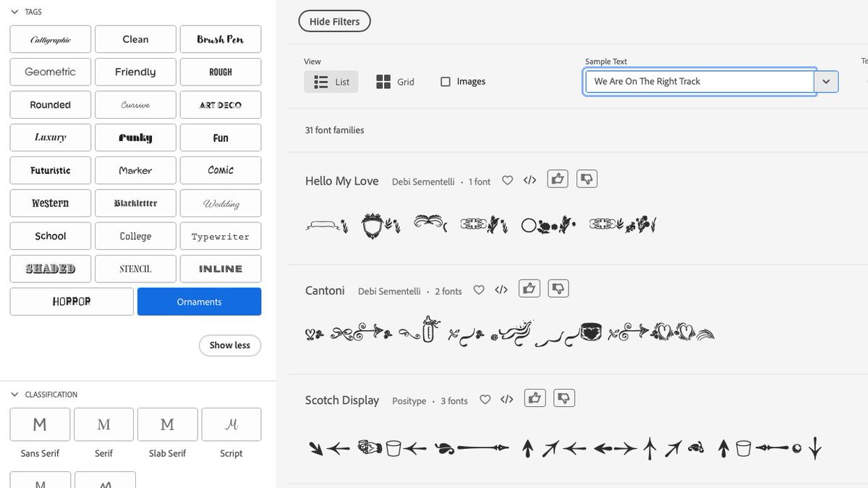This screenshot has width=868, height=488.
Task: Select the Cursive tag
Action: [x=135, y=105]
